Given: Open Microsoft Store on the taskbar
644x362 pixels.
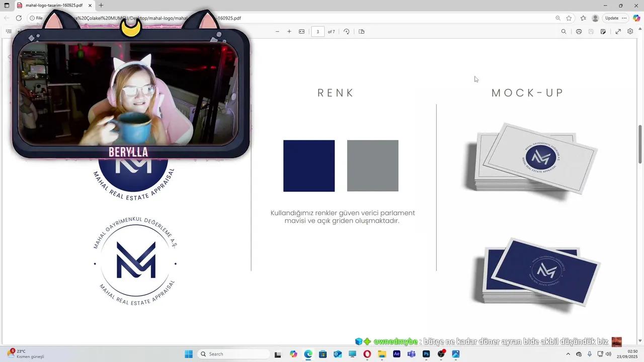Looking at the screenshot, I should tap(323, 354).
